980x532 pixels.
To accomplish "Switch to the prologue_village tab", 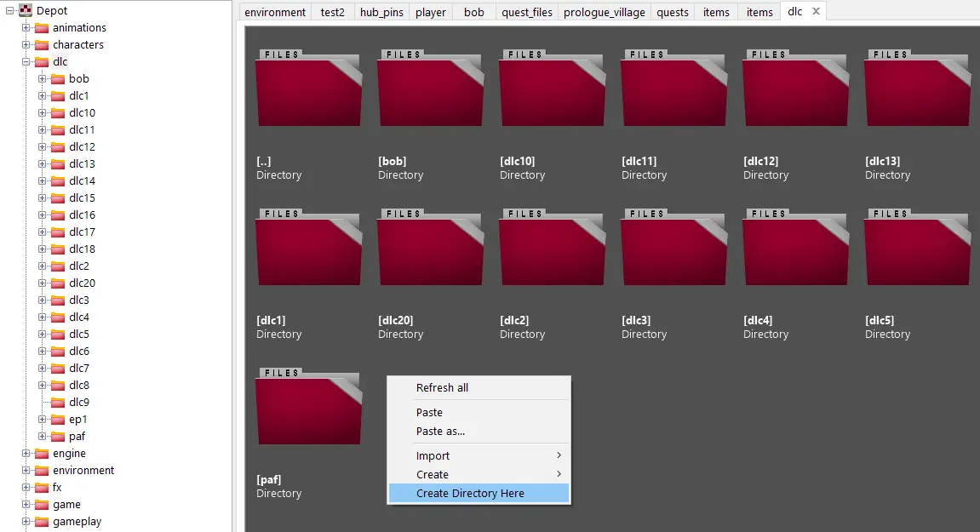I will pyautogui.click(x=604, y=12).
